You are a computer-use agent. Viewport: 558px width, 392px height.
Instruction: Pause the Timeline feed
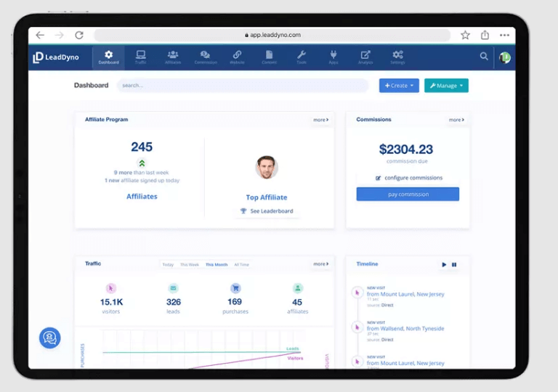tap(454, 264)
